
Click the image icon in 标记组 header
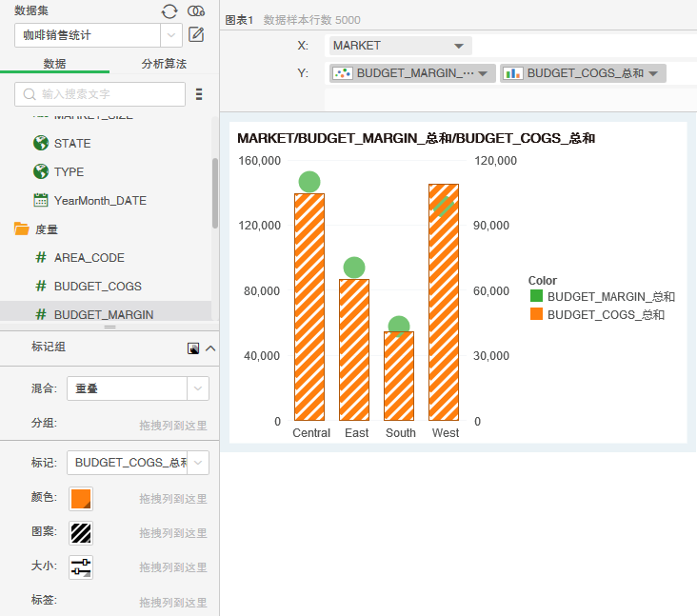(x=193, y=348)
